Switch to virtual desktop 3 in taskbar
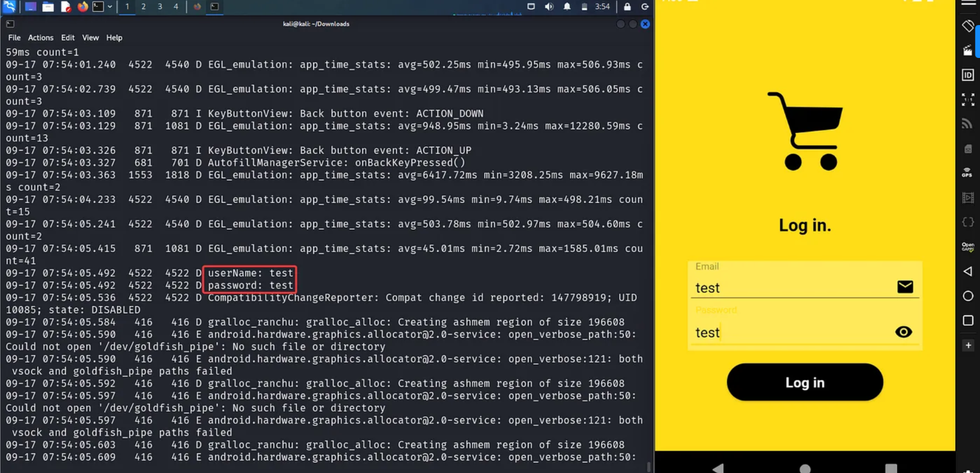 [x=160, y=7]
